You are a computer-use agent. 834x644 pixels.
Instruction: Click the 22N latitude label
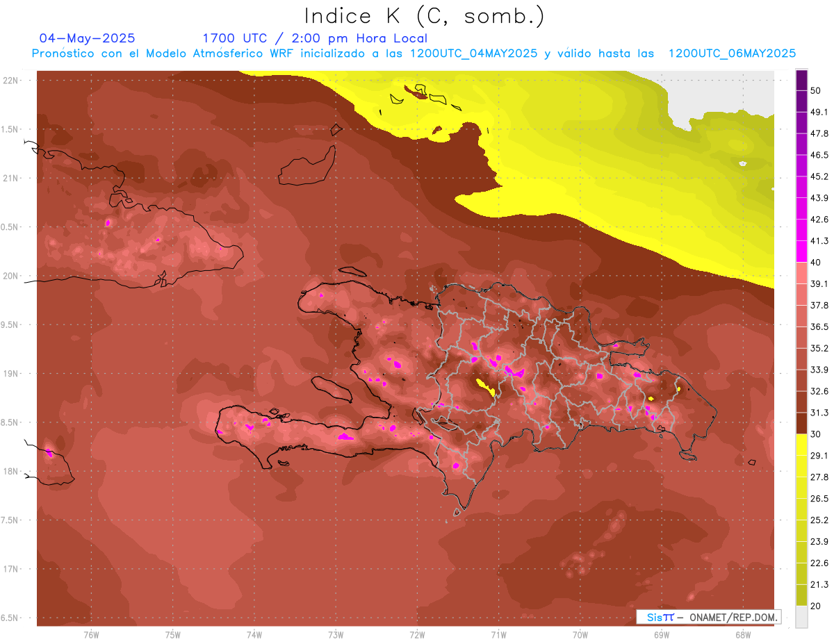pyautogui.click(x=11, y=81)
